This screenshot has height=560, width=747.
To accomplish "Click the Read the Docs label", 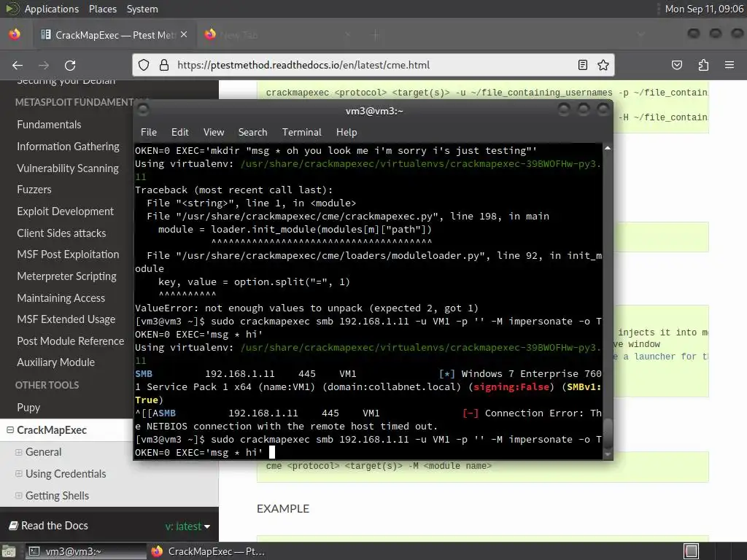I will [x=54, y=526].
